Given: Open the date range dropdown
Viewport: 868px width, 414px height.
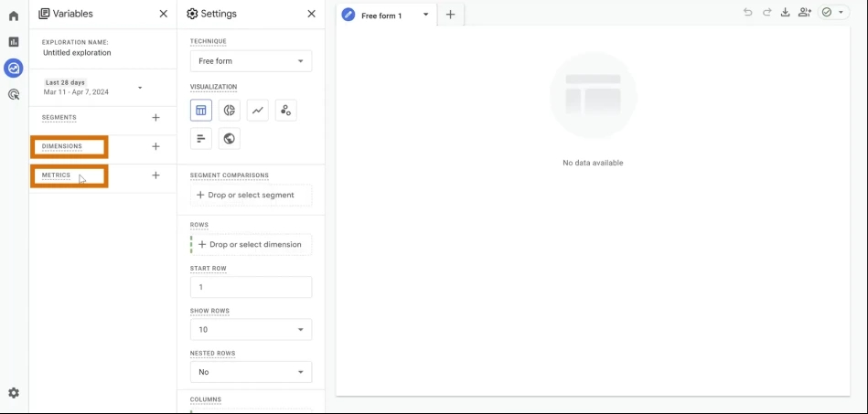Looking at the screenshot, I should 91,88.
